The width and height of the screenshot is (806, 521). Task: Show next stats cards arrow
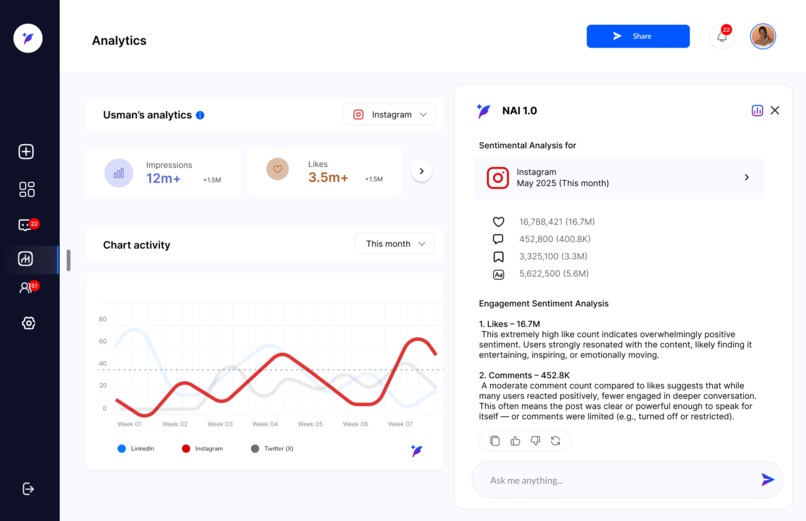point(422,171)
